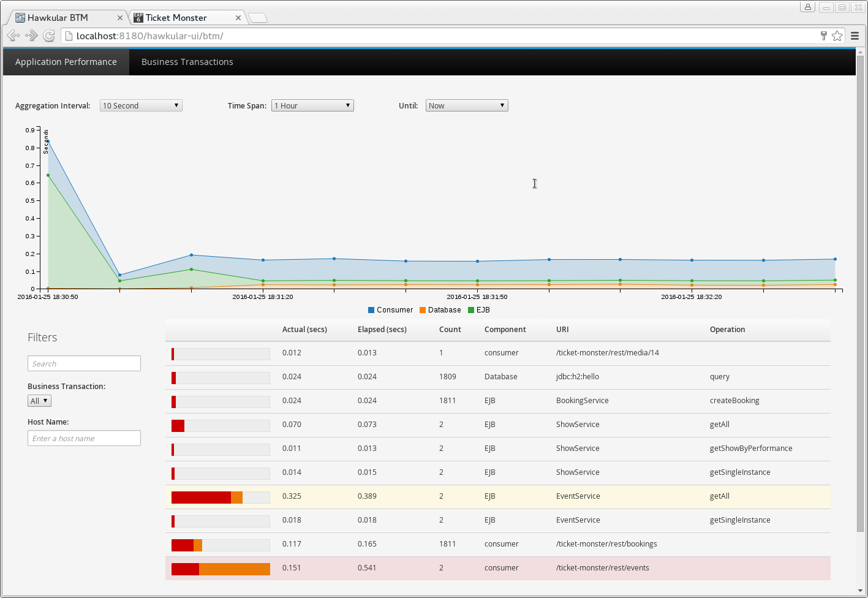868x598 pixels.
Task: Select the BookingService row
Action: pos(498,401)
